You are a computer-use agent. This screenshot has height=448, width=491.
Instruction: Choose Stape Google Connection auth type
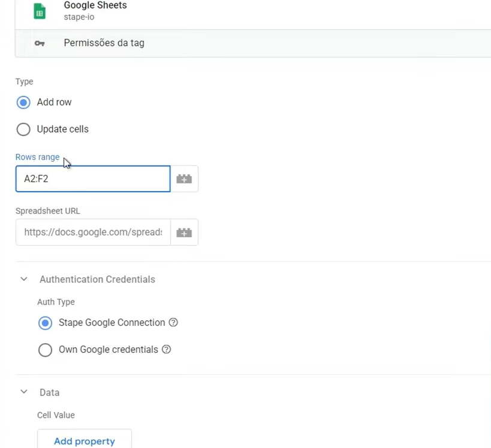45,323
